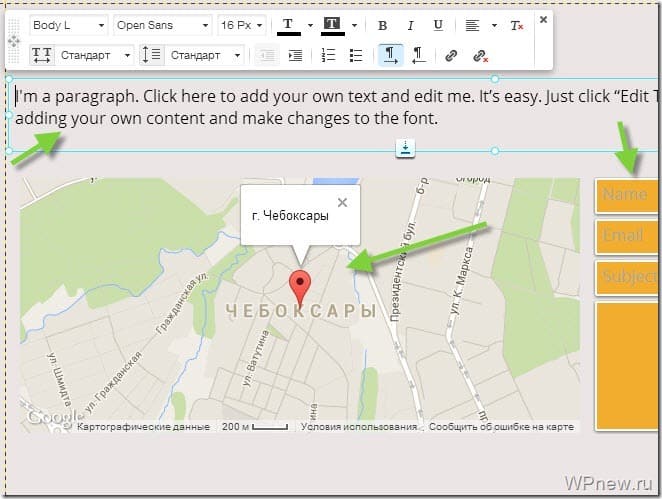This screenshot has width=662, height=499.
Task: Open Условия использования link
Action: pos(358,427)
